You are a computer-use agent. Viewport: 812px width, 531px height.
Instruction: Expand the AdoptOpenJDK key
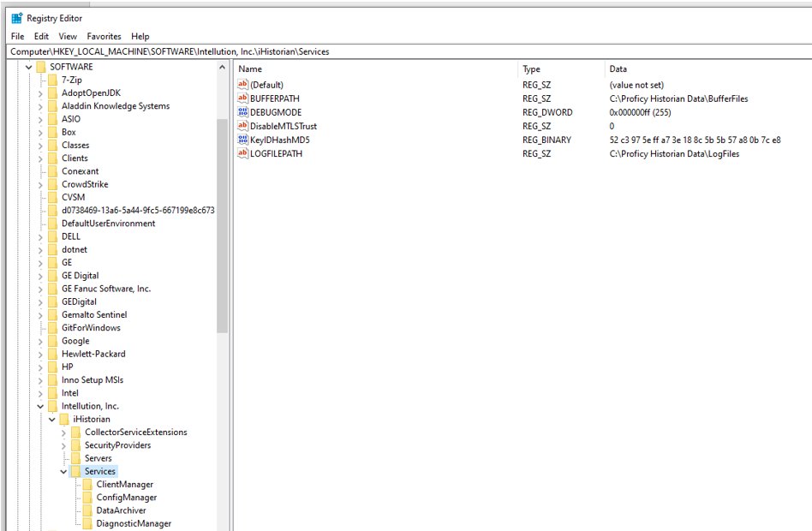coord(40,93)
